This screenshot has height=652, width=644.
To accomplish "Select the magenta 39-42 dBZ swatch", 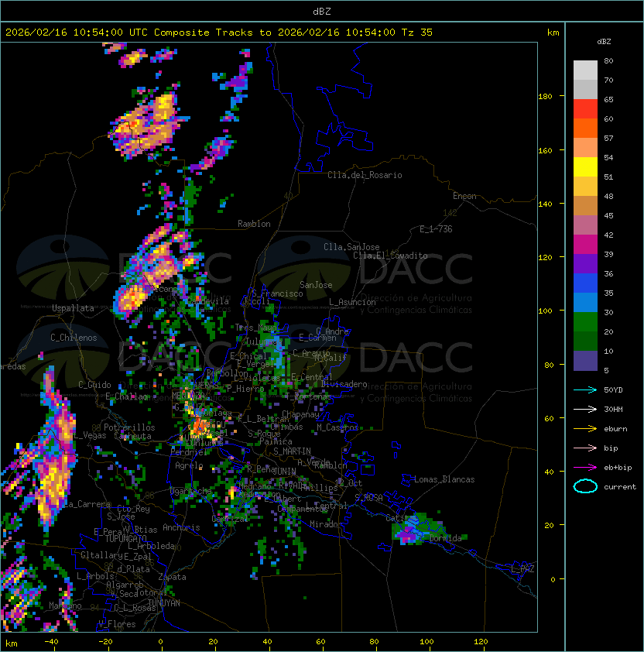I will click(x=585, y=245).
